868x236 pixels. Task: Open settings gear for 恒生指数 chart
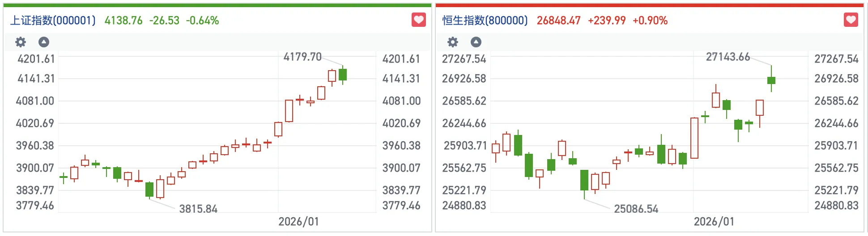click(453, 42)
